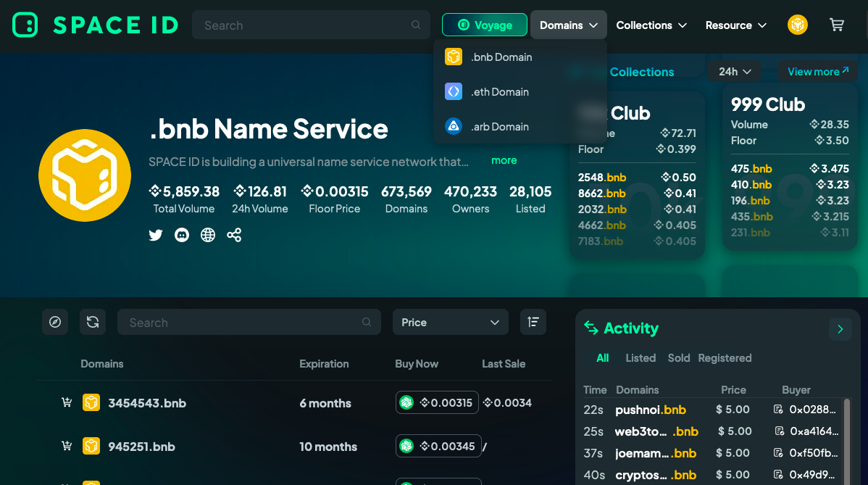Click the domain list Search field

[x=249, y=322]
